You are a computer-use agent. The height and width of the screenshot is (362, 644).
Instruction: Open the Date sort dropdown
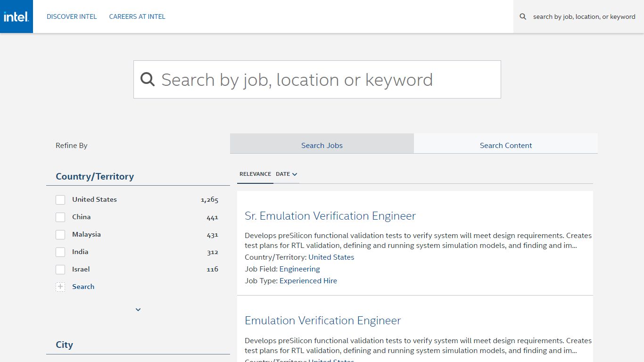click(287, 174)
